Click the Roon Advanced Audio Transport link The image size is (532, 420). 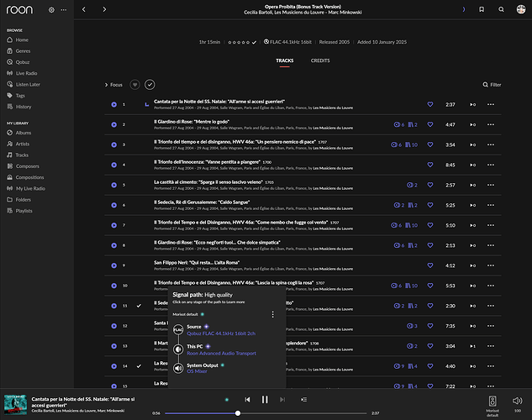coord(222,354)
